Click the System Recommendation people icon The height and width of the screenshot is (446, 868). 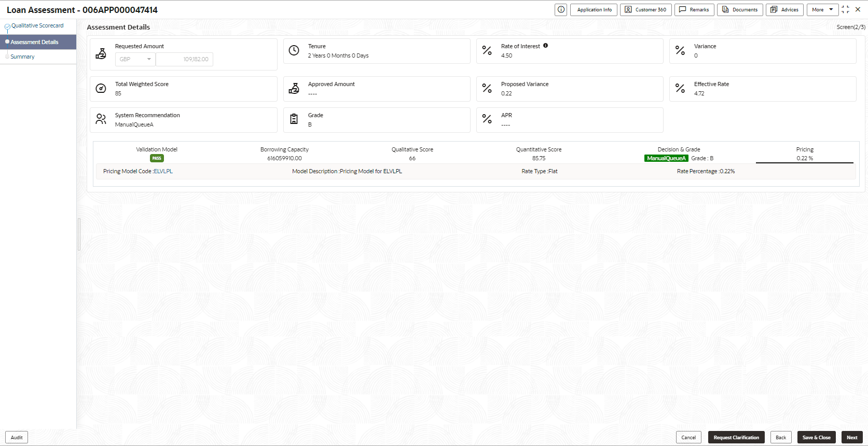(x=101, y=119)
